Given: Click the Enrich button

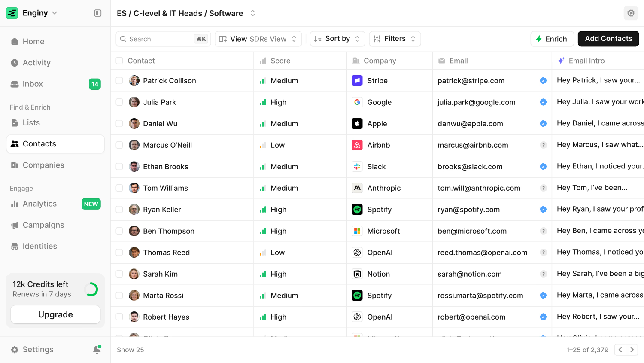Looking at the screenshot, I should point(552,39).
